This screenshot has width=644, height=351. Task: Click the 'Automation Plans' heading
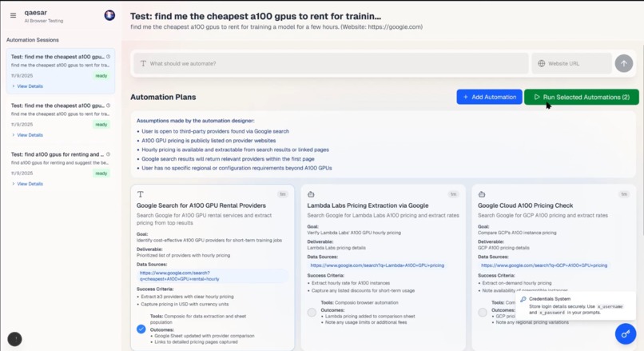tap(163, 97)
